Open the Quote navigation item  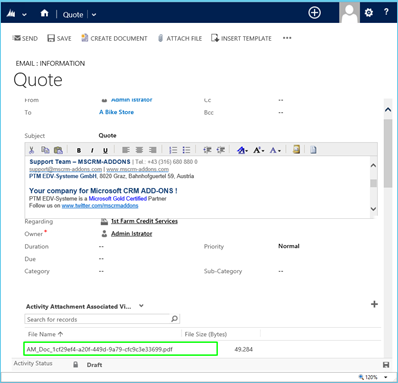click(x=73, y=15)
